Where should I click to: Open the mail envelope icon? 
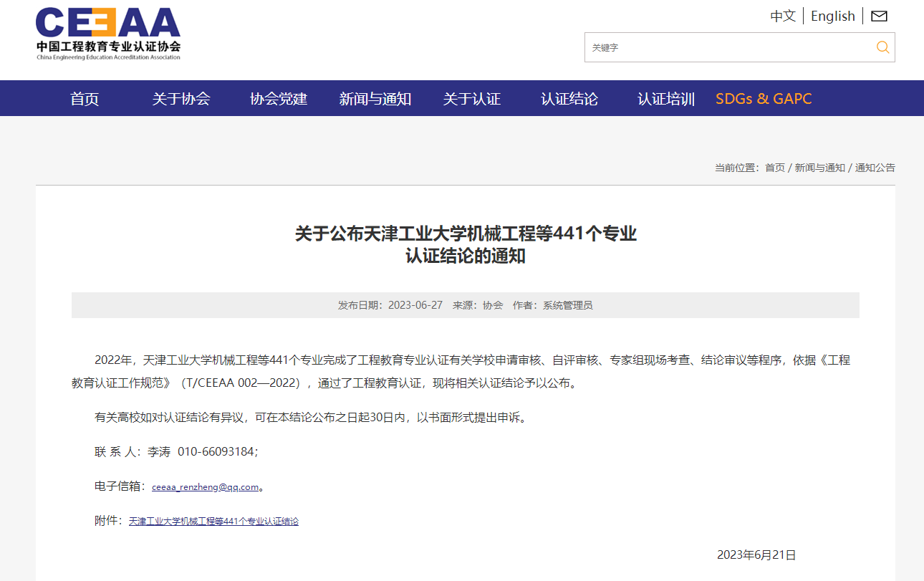[x=879, y=16]
